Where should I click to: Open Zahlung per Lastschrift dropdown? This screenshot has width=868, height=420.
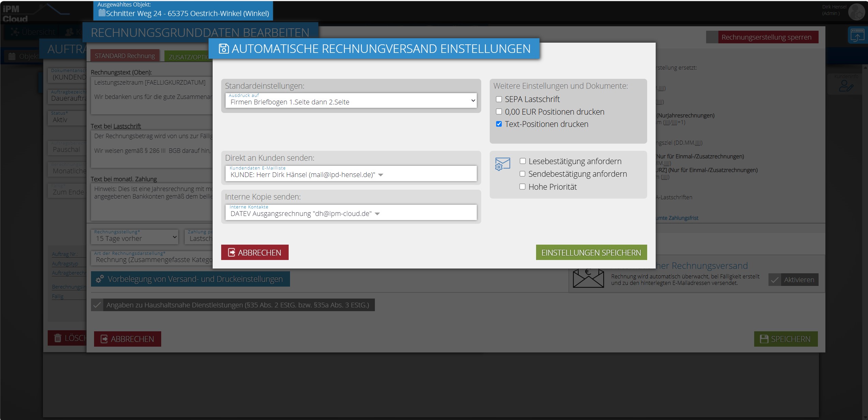click(x=199, y=236)
